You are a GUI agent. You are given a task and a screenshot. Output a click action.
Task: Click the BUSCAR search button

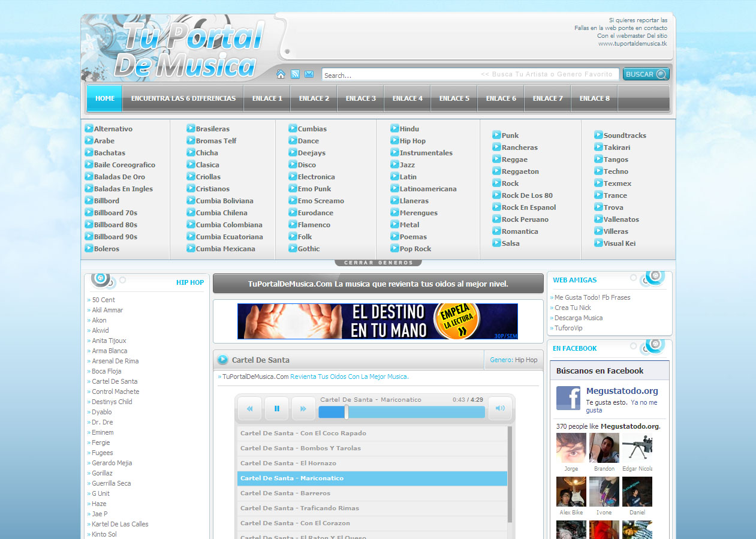(x=646, y=74)
